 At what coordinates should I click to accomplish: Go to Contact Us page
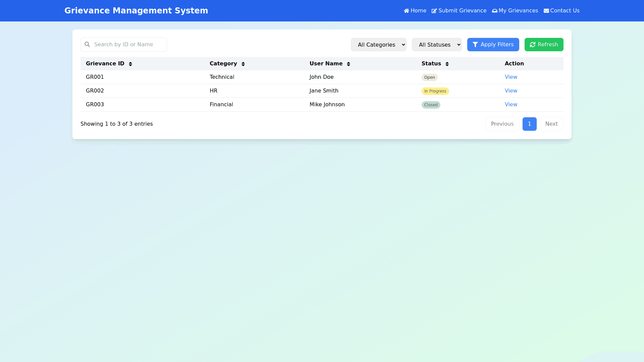pyautogui.click(x=565, y=11)
